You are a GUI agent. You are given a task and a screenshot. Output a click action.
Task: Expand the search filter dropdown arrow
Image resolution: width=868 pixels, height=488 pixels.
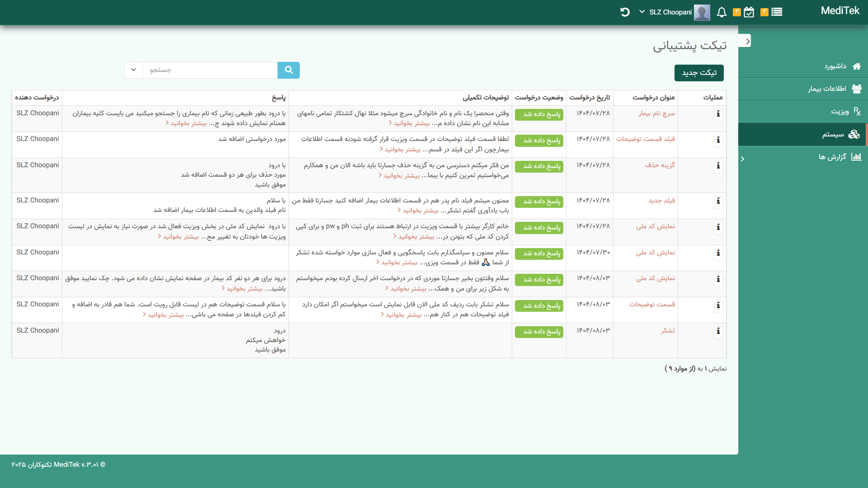pos(133,70)
